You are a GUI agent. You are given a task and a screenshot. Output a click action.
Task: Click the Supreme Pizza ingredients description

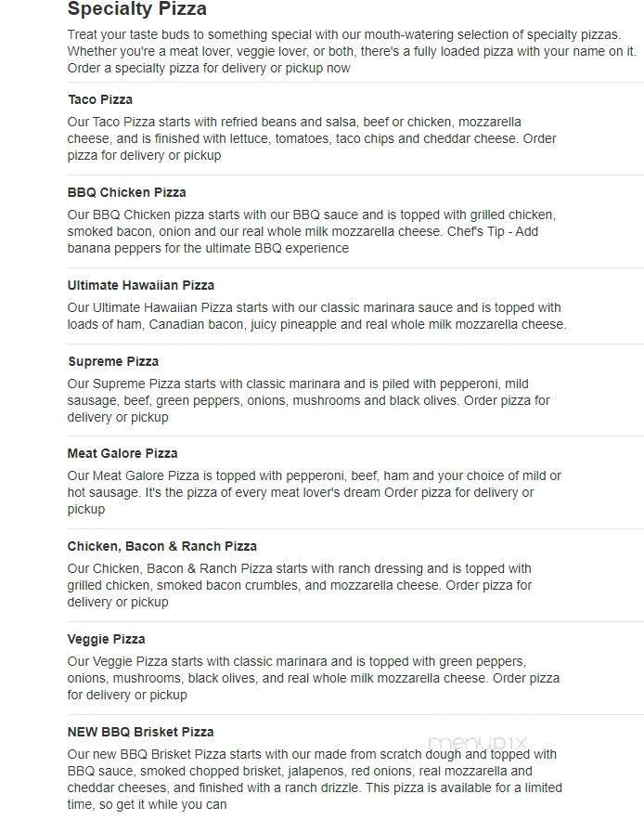point(308,400)
